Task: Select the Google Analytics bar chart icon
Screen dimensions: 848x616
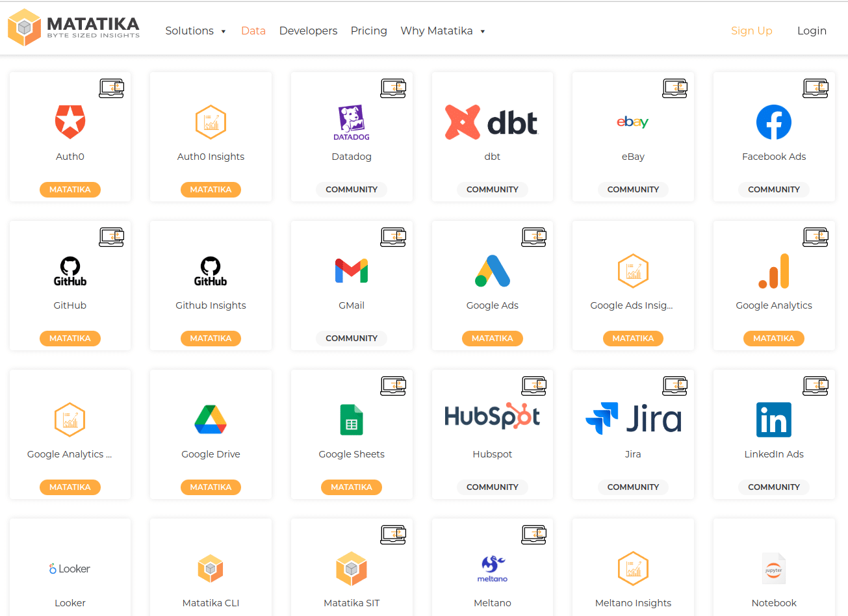Action: click(773, 271)
